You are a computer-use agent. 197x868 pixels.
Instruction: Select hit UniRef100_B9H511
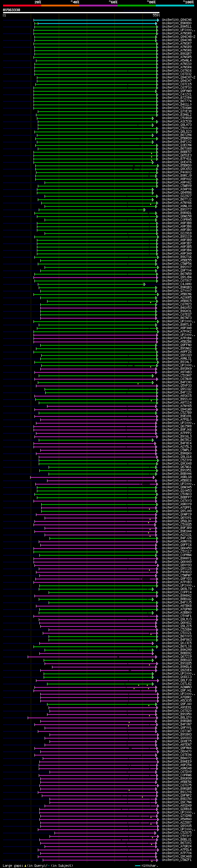click(x=177, y=26)
